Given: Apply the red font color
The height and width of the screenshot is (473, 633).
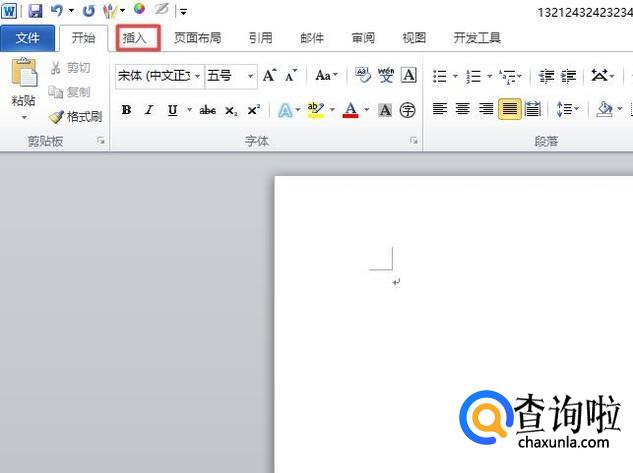Looking at the screenshot, I should (350, 110).
